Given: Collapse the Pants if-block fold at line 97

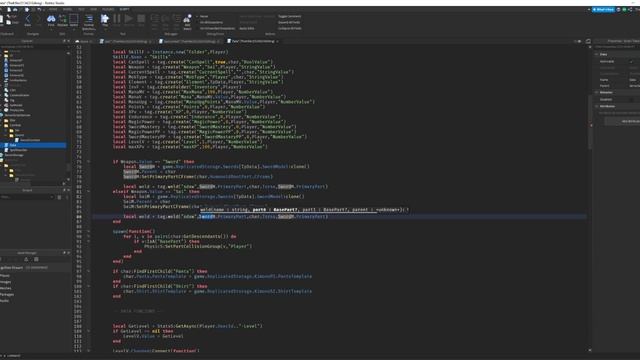Looking at the screenshot, I should tap(89, 271).
